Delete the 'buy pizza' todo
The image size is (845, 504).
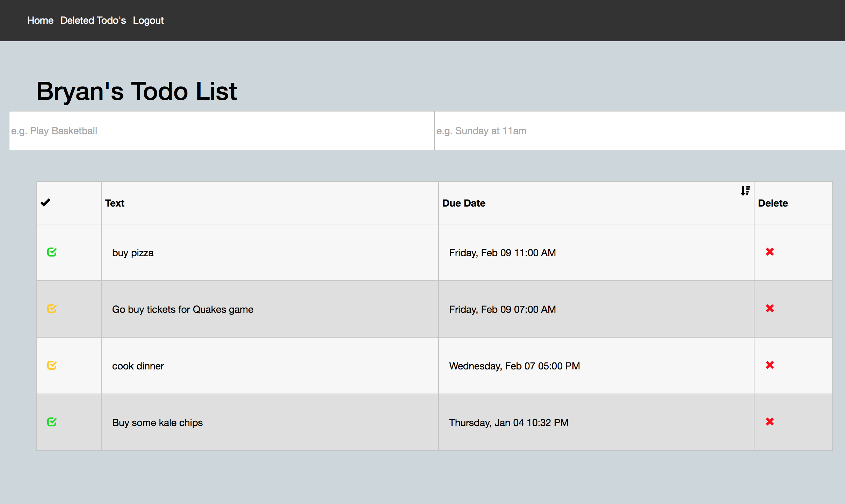tap(770, 252)
